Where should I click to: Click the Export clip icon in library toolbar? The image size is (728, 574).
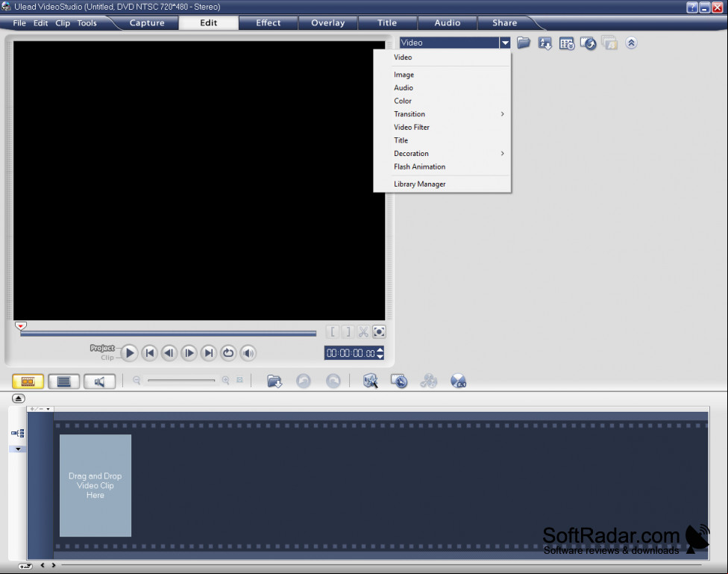pyautogui.click(x=589, y=43)
